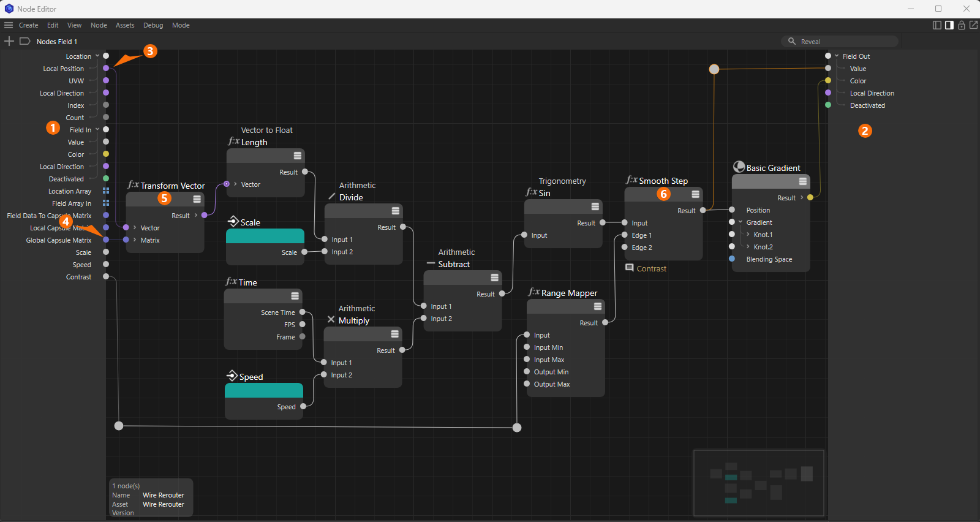This screenshot has width=980, height=522.
Task: Toggle the left panel layout icon
Action: coord(937,25)
